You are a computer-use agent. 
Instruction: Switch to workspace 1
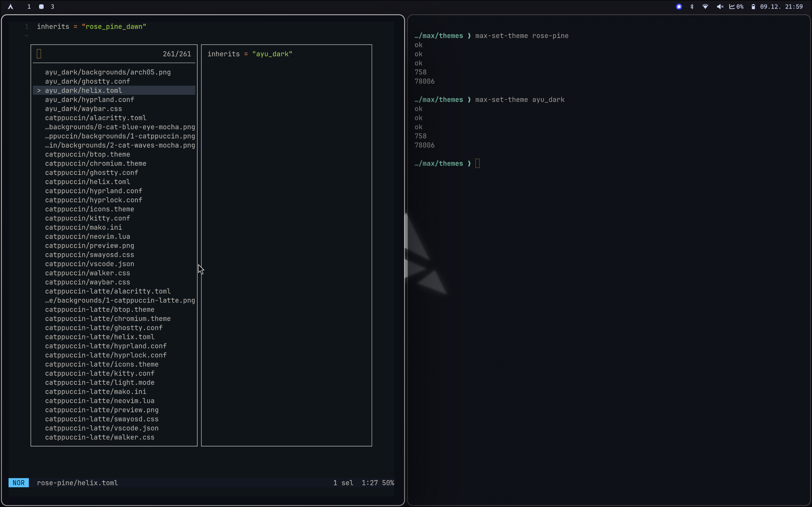click(29, 6)
